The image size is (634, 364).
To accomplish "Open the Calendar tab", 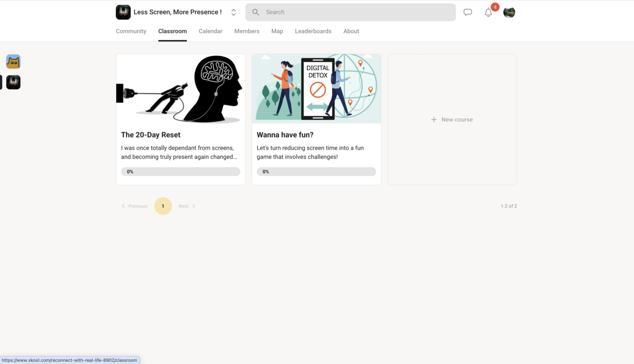I will 210,31.
